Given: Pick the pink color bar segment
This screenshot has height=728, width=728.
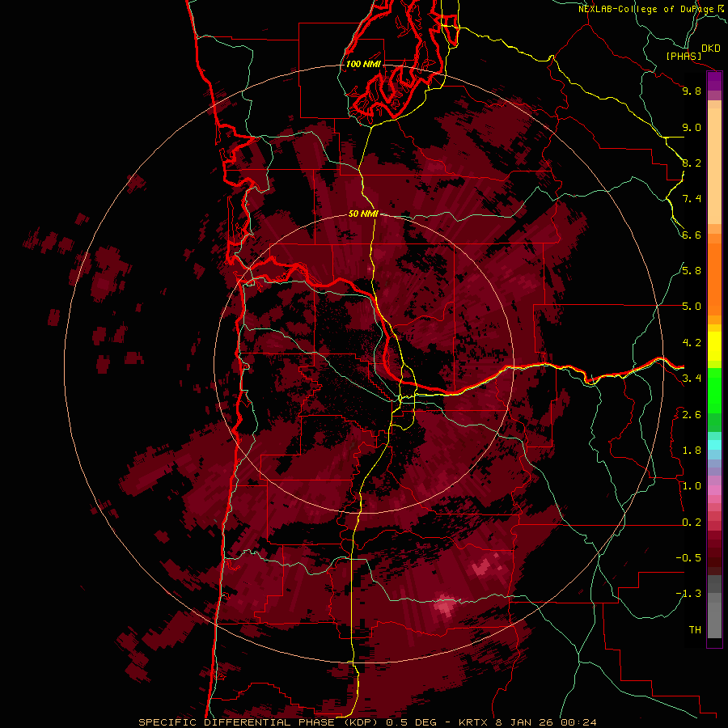Looking at the screenshot, I should (x=714, y=490).
